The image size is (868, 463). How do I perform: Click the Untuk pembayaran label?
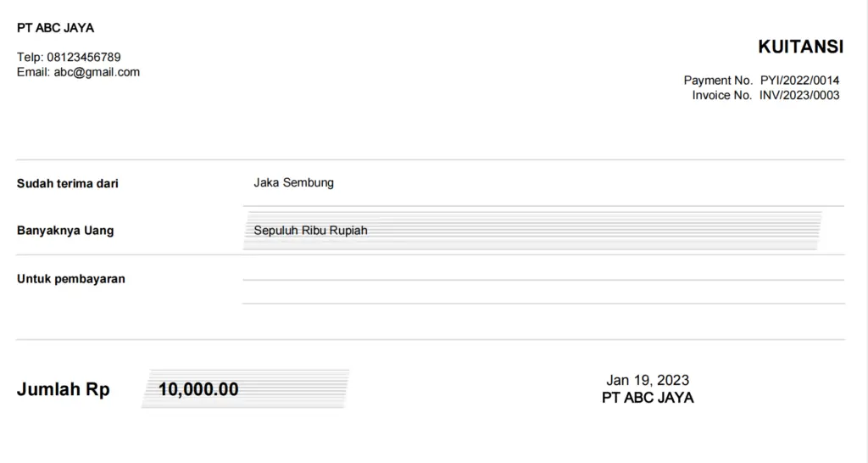click(71, 279)
